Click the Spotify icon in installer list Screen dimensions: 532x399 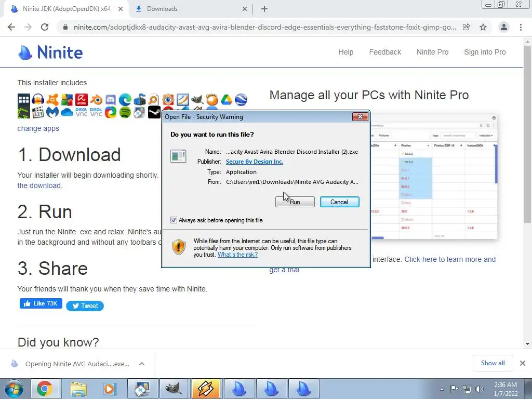(x=125, y=112)
